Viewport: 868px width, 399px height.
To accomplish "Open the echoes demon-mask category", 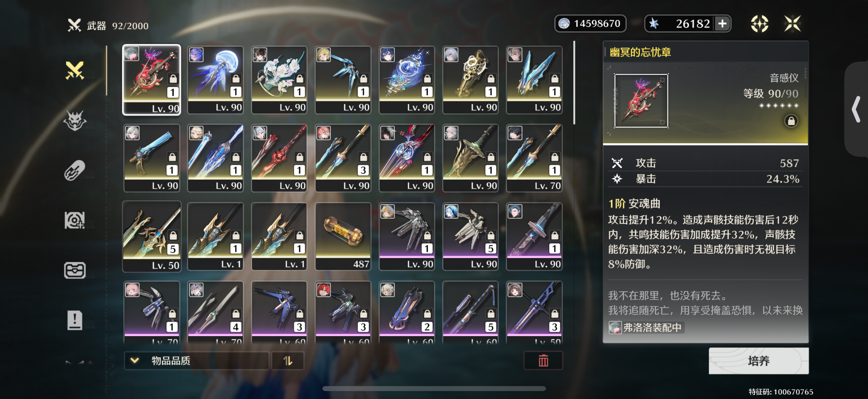I will pyautogui.click(x=74, y=120).
